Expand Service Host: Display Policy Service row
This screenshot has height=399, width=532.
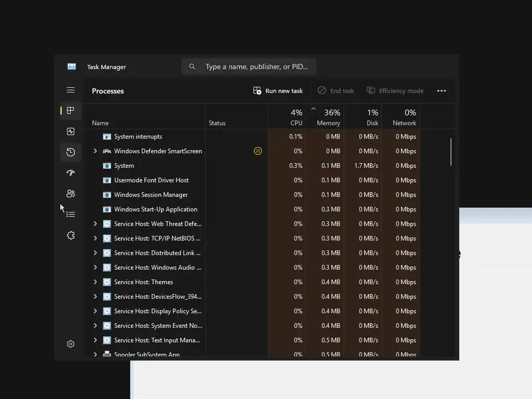click(x=96, y=311)
